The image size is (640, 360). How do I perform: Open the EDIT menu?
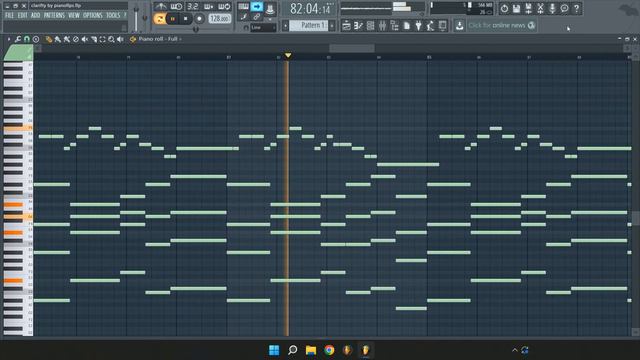[x=22, y=16]
